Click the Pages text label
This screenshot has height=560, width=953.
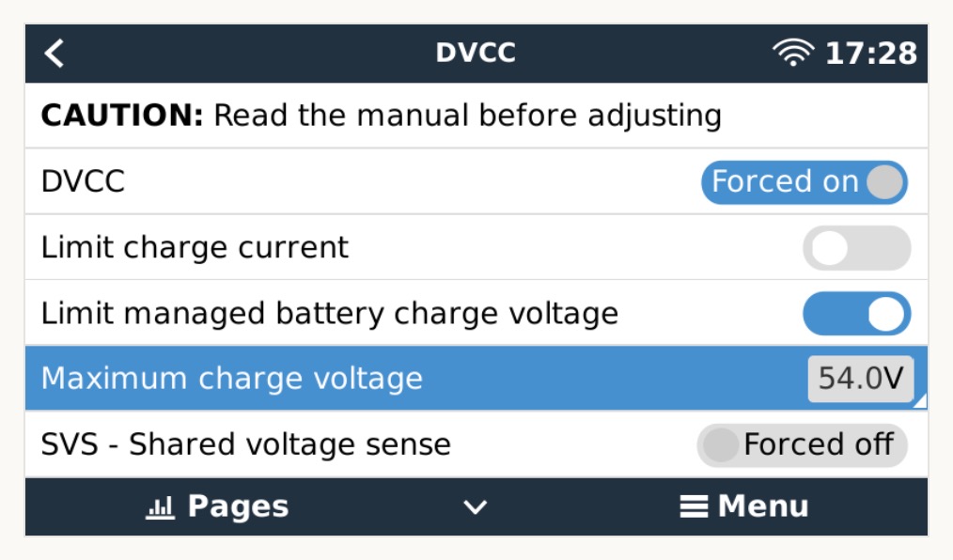click(238, 507)
